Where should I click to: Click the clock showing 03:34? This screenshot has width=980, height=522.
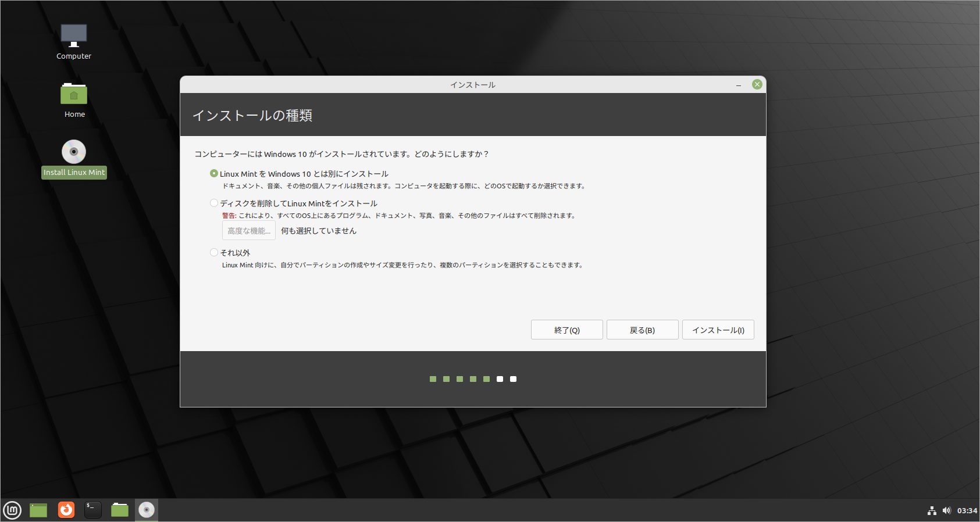click(967, 511)
